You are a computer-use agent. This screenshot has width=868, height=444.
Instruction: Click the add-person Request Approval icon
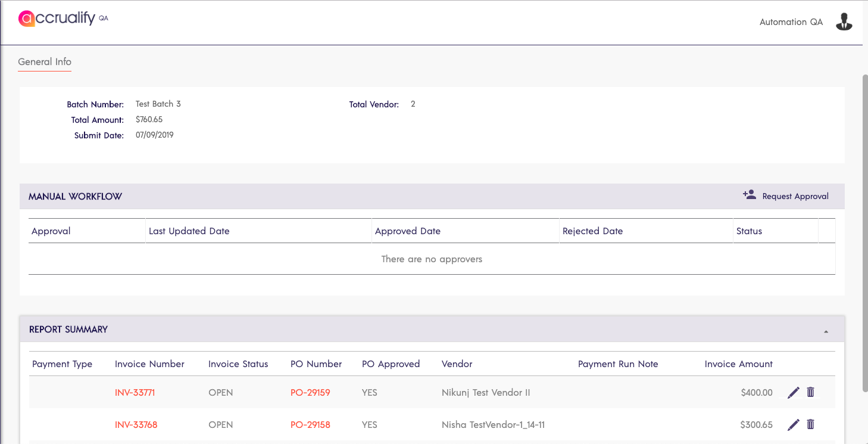pyautogui.click(x=749, y=195)
